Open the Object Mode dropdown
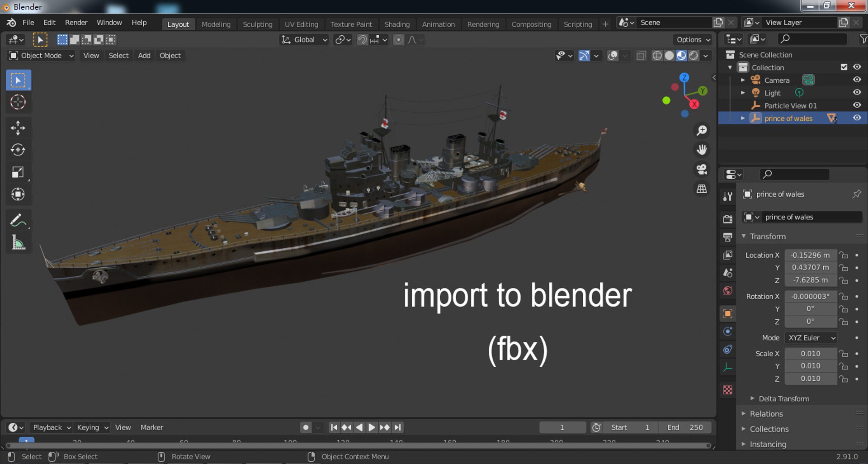This screenshot has height=464, width=868. 41,56
